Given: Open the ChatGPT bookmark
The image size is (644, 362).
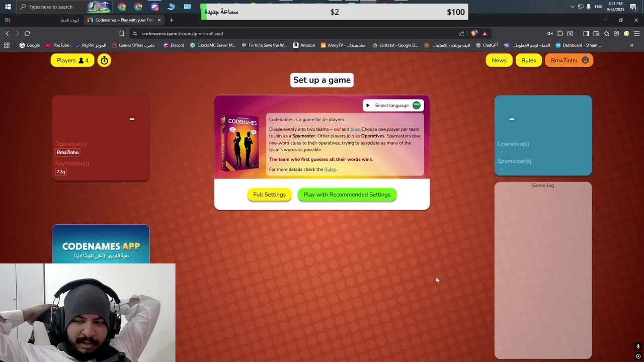Looking at the screenshot, I should pyautogui.click(x=487, y=45).
